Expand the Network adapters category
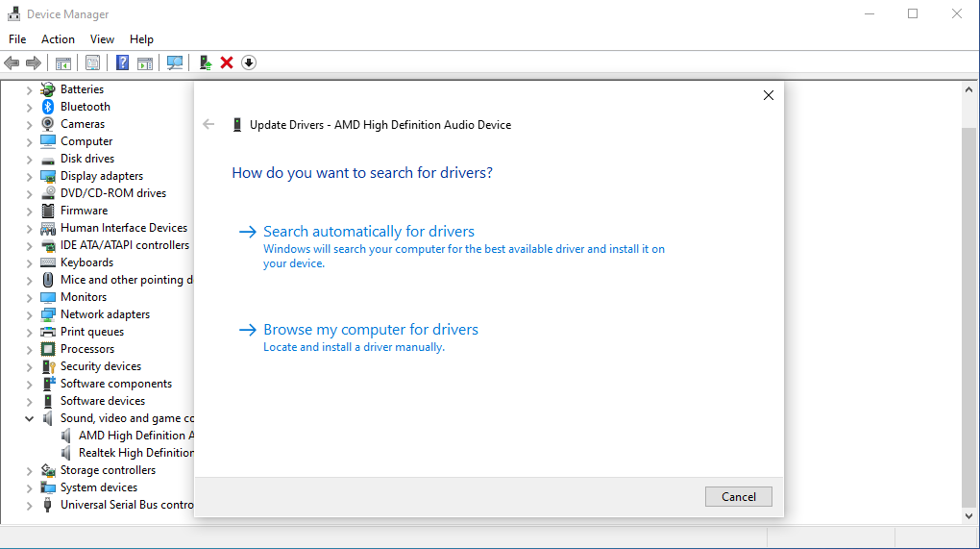Viewport: 980px width, 549px height. click(29, 315)
